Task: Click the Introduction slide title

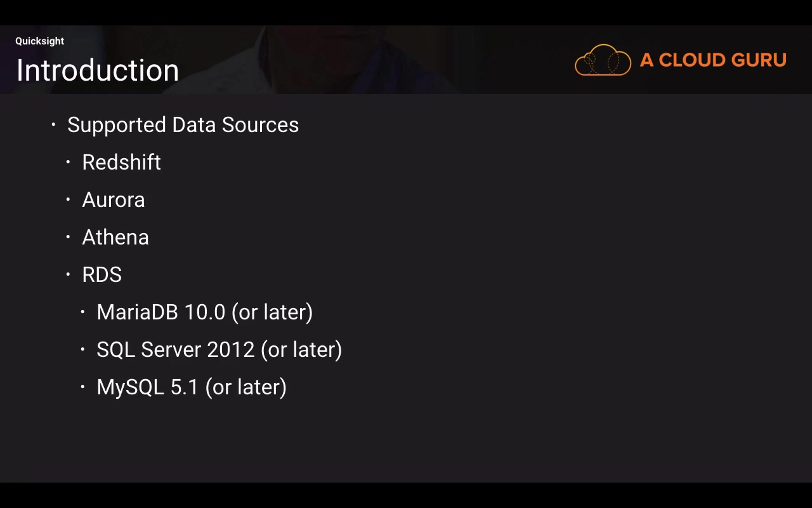Action: tap(98, 70)
